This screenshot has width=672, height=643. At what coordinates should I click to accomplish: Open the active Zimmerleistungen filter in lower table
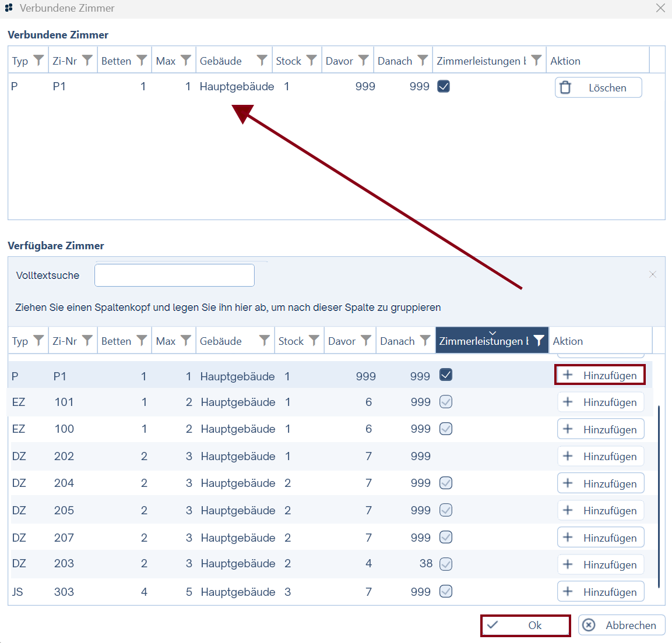[539, 341]
